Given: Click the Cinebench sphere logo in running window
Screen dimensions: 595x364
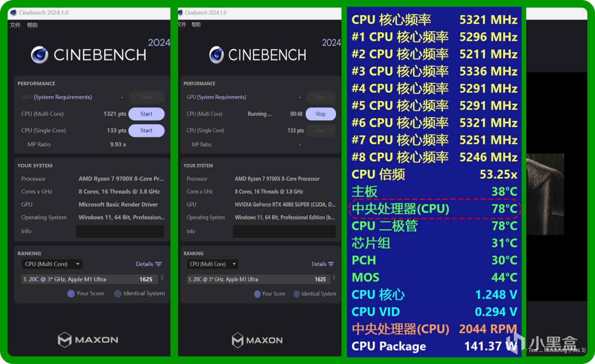Looking at the screenshot, I should [216, 55].
